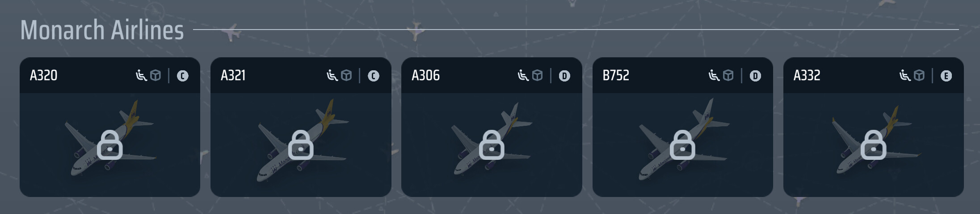This screenshot has width=980, height=214.
Task: Click the size class C badge on A320
Action: pyautogui.click(x=182, y=76)
